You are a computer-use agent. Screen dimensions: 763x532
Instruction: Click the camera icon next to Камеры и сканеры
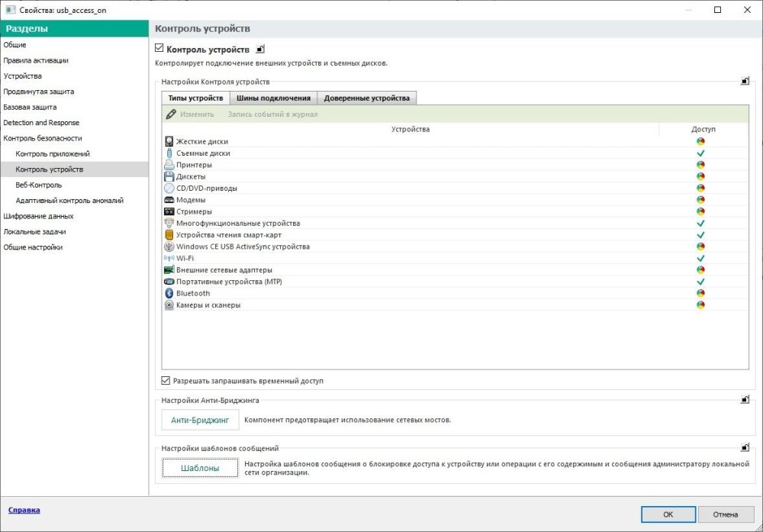click(169, 305)
